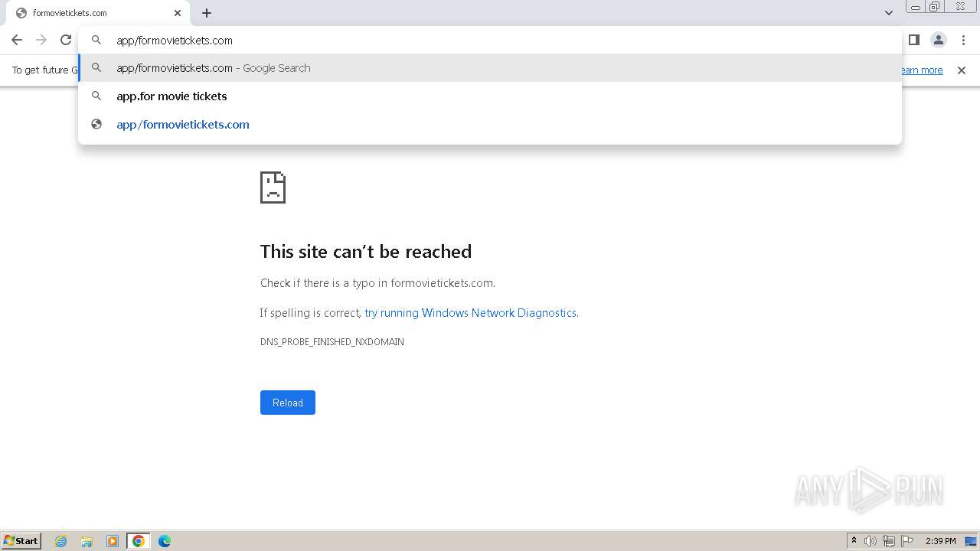
Task: Reload the page via toolbar refresh icon
Action: [x=66, y=40]
